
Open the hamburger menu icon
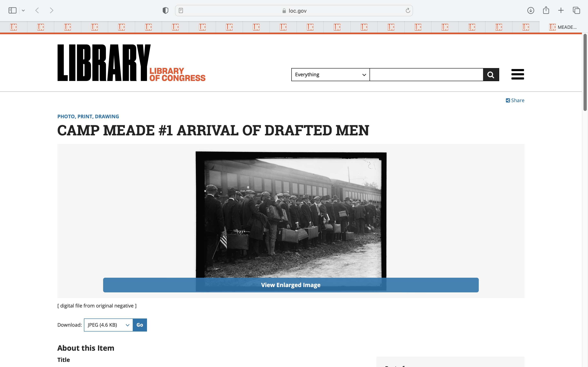pyautogui.click(x=518, y=74)
